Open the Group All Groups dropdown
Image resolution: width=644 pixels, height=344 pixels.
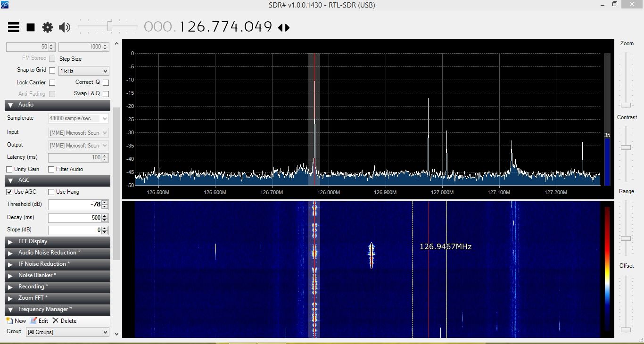(x=67, y=332)
